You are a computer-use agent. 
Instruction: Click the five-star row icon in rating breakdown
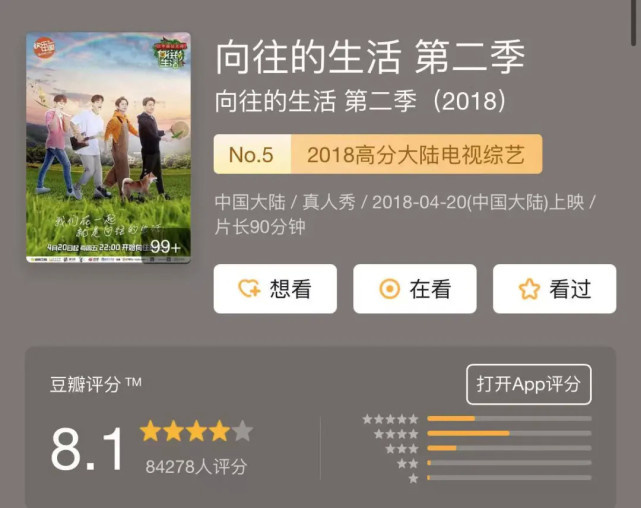(x=390, y=419)
